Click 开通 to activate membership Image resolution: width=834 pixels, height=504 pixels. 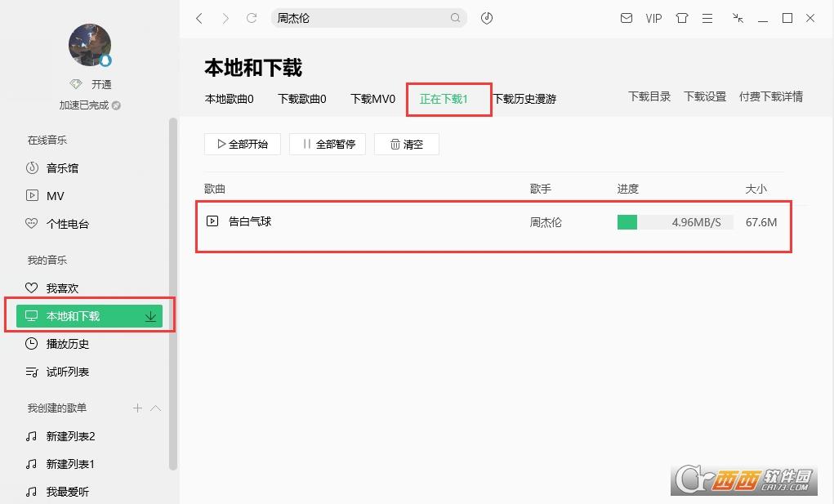101,84
